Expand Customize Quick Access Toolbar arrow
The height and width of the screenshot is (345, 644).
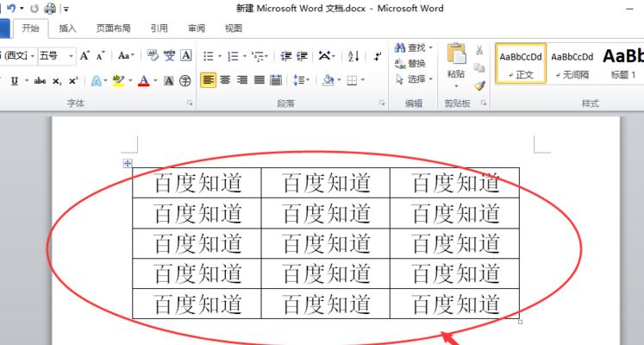click(66, 9)
